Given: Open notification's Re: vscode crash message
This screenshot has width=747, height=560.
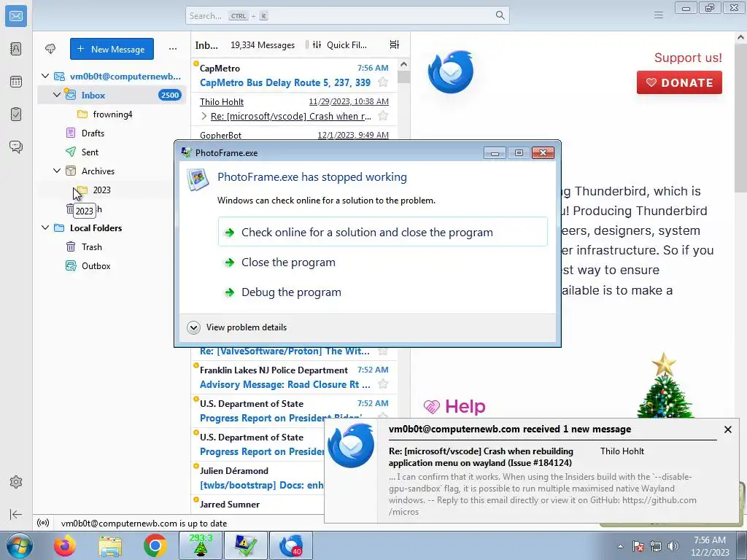Looking at the screenshot, I should 481,456.
